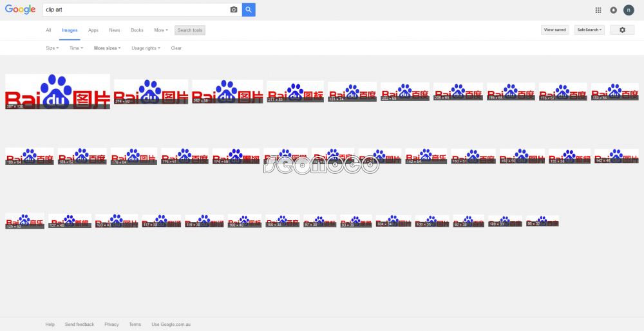Click the Clear filters link
Screen dimensions: 644x331
pyautogui.click(x=176, y=48)
